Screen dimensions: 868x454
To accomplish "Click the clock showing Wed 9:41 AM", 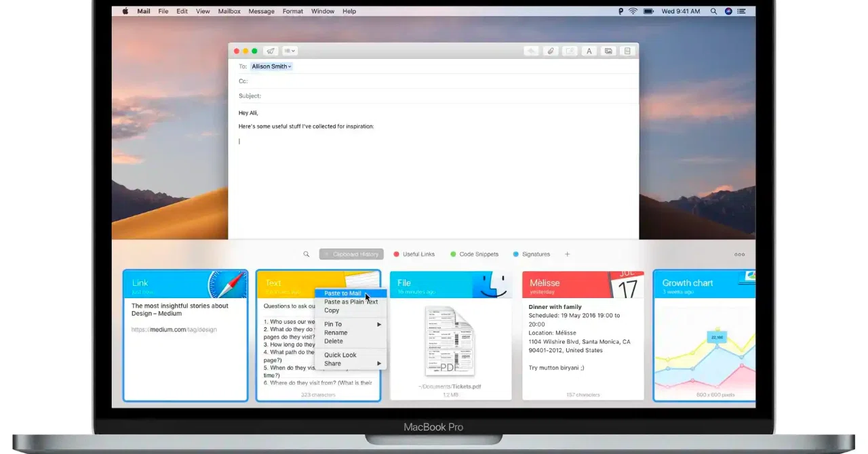I will (x=681, y=12).
